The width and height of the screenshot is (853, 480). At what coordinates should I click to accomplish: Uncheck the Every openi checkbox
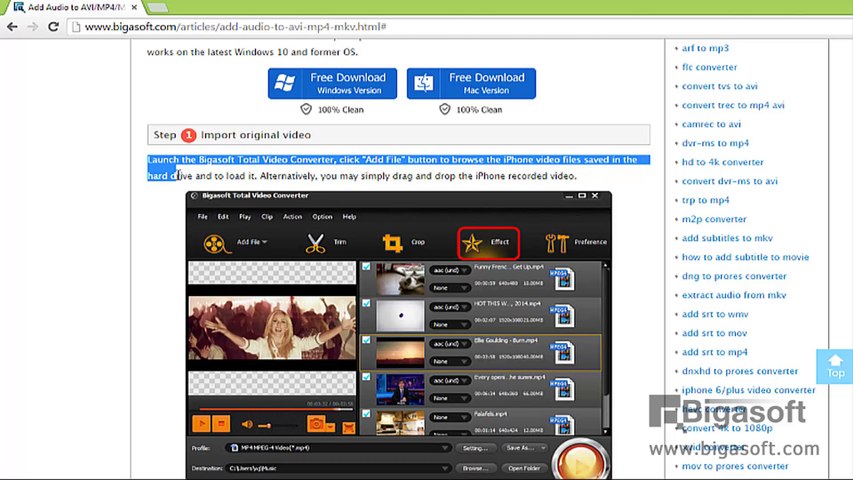366,377
